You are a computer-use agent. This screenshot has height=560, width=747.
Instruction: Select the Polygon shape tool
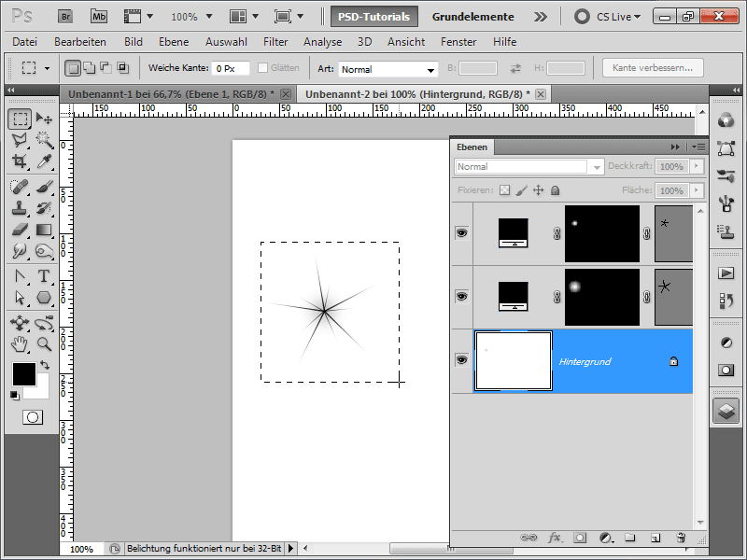[44, 298]
